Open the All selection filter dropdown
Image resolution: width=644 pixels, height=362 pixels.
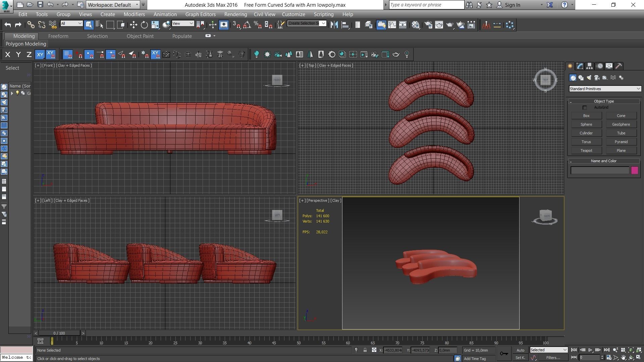click(71, 23)
